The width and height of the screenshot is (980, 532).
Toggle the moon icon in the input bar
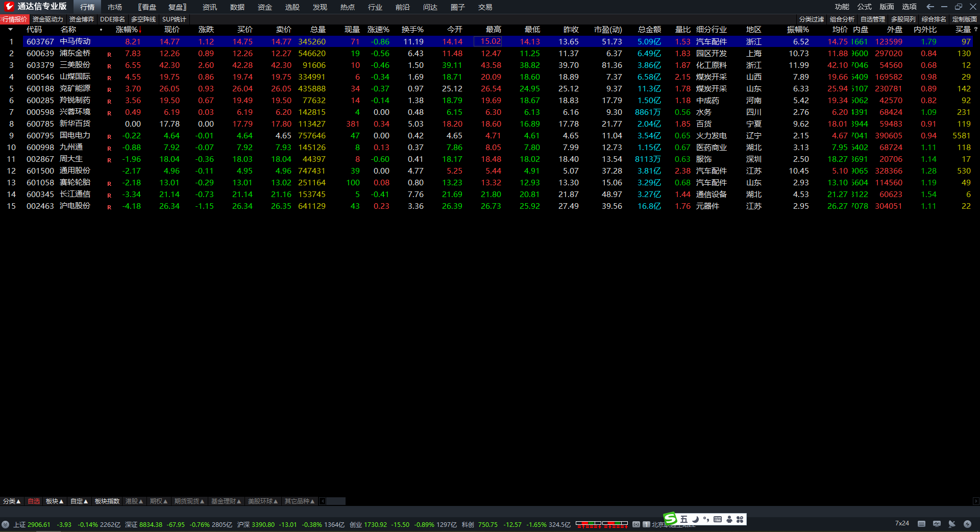point(695,519)
